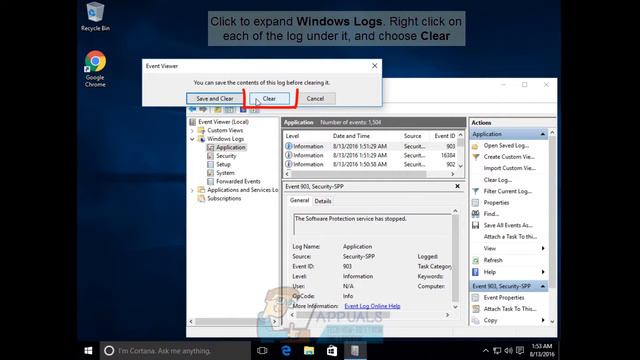Collapse the Windows Logs node
The width and height of the screenshot is (640, 360).
tap(192, 139)
